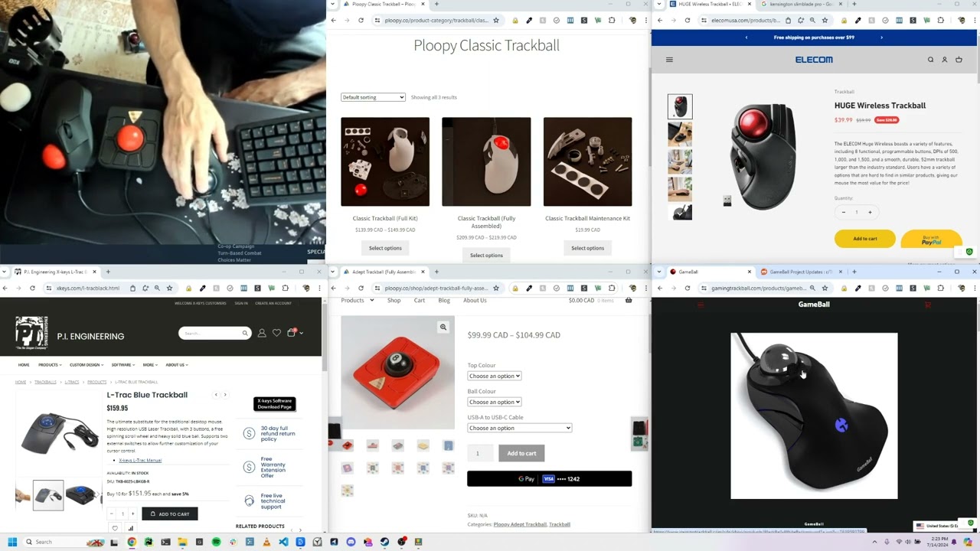Decrease the L-Trac quantity with the minus button
The image size is (980, 551).
click(x=112, y=514)
